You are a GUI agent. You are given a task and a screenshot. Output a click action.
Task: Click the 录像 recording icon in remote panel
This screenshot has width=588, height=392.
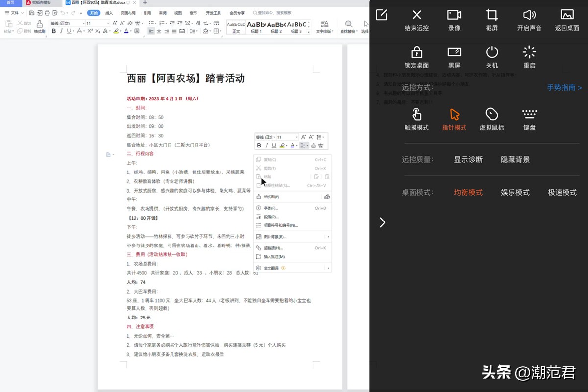click(x=454, y=20)
